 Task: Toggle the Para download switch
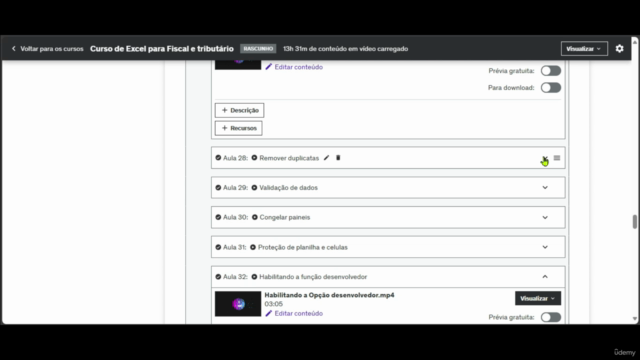point(551,88)
